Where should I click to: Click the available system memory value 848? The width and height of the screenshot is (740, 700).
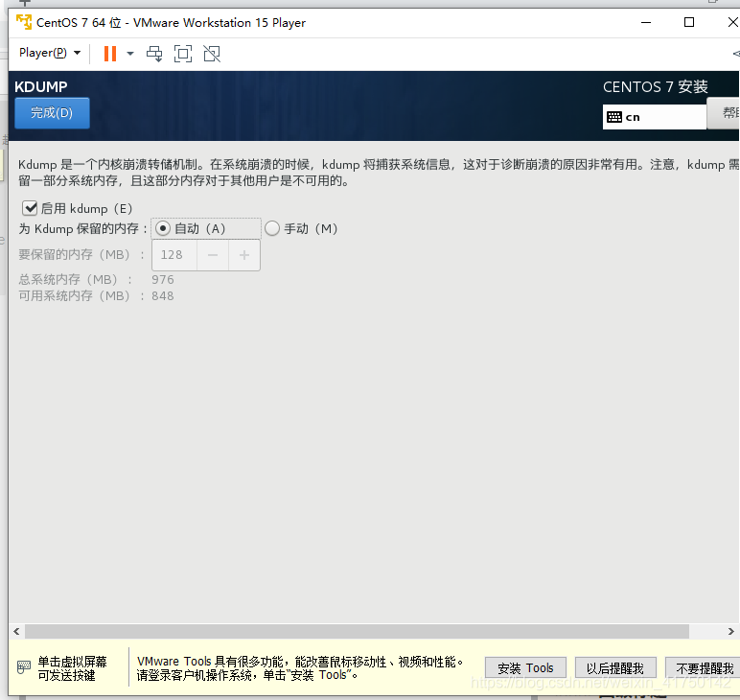pos(162,296)
